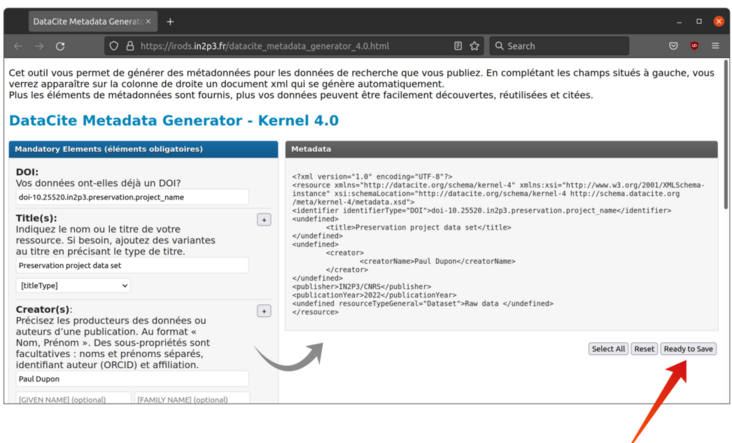Go back with the browser back arrow
This screenshot has height=443, width=732.
pos(18,46)
